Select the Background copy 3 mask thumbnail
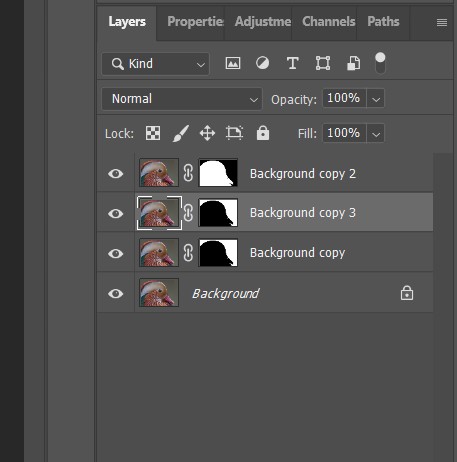457x462 pixels. [218, 213]
